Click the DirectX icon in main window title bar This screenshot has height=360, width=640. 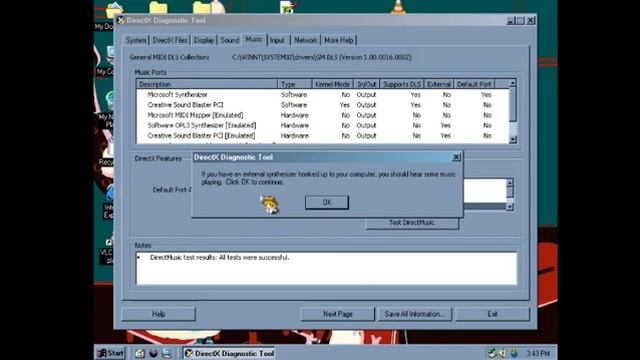pyautogui.click(x=121, y=20)
